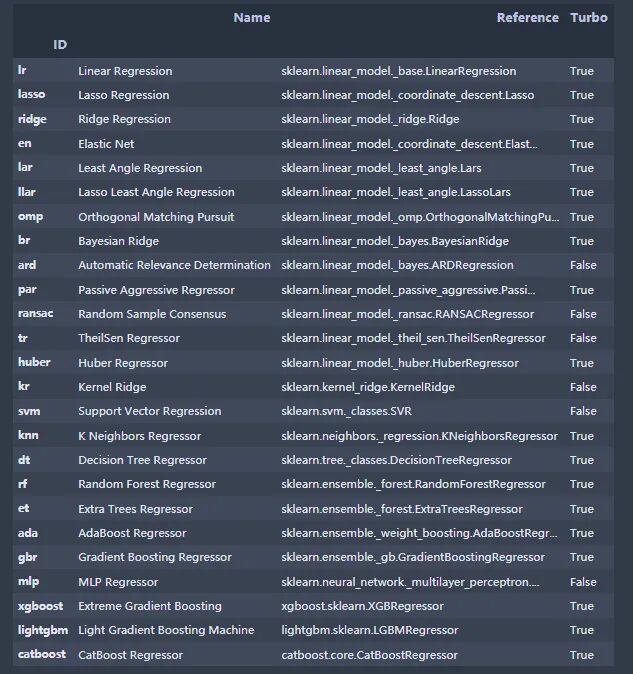This screenshot has width=633, height=674.
Task: Select the 'ransac' row ID
Action: (x=36, y=313)
